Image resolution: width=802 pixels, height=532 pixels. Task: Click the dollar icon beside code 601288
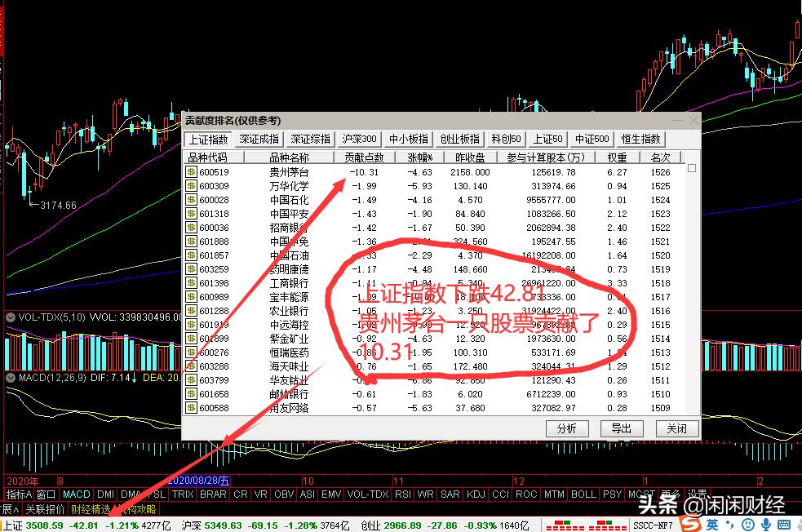click(191, 310)
